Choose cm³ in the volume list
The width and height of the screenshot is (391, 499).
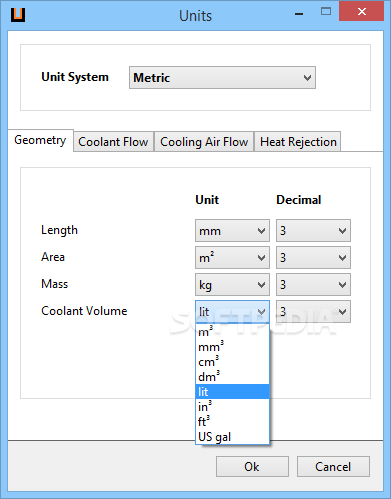click(x=232, y=362)
